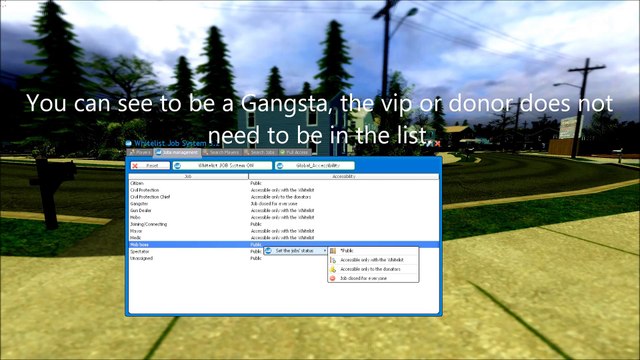Sort by the Job column header
This screenshot has height=360, width=640.
pos(188,176)
